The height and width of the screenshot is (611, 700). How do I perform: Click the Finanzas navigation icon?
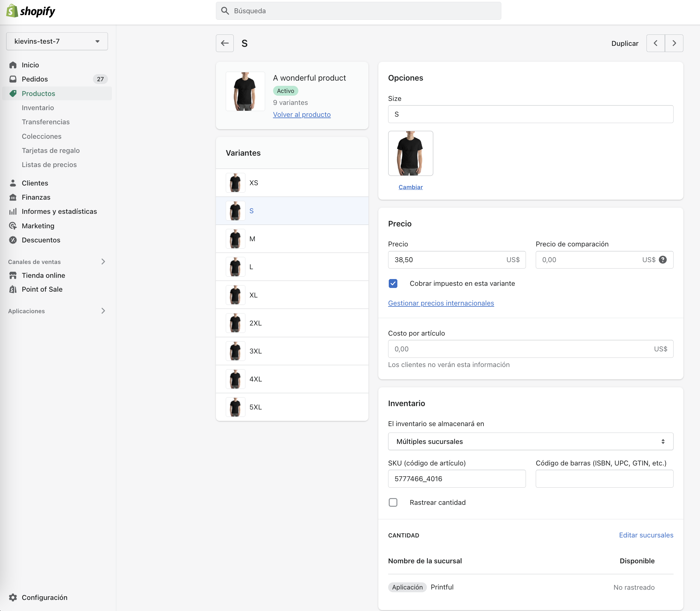13,197
